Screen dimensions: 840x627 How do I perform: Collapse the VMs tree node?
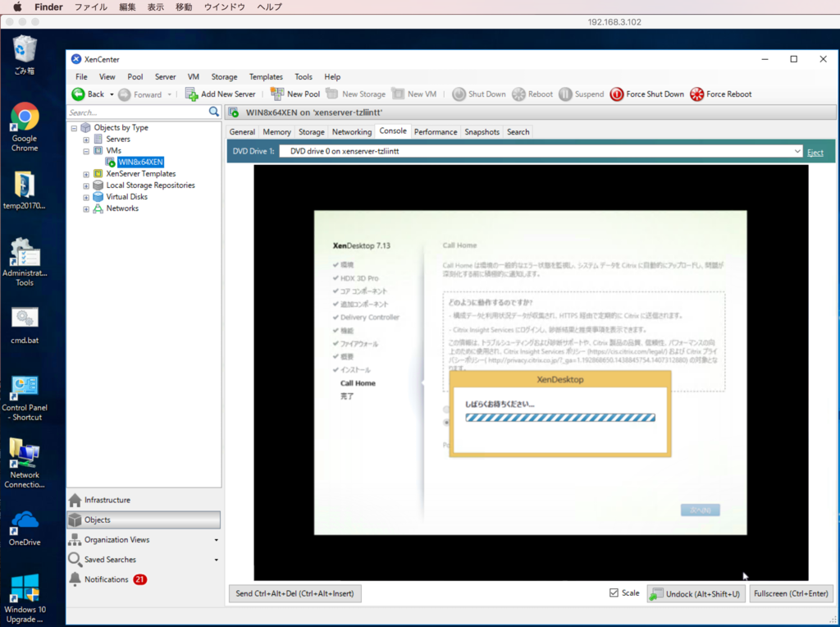85,152
